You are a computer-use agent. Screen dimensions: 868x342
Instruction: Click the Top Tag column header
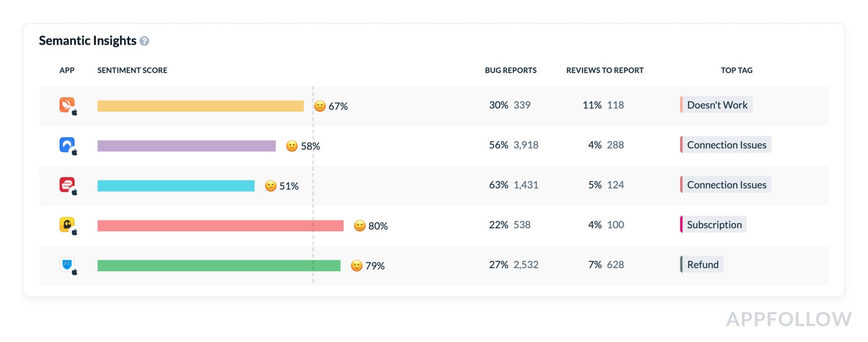[x=737, y=70]
